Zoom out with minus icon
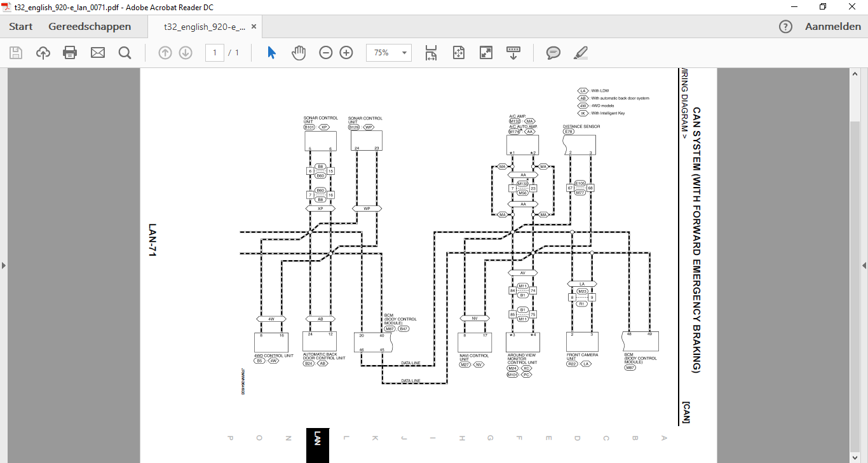 pos(326,53)
